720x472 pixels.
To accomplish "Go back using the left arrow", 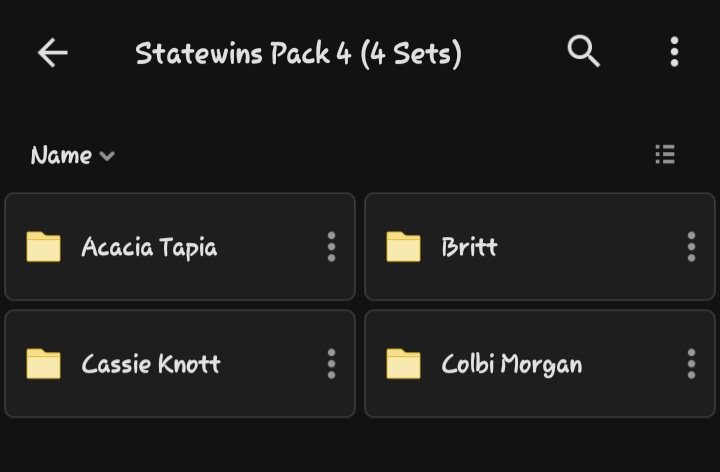I will click(x=52, y=52).
